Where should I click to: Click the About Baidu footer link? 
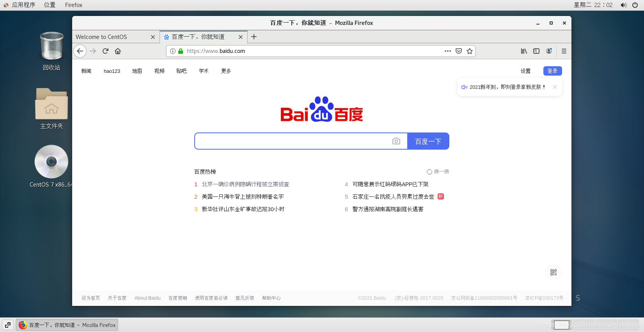pyautogui.click(x=147, y=298)
